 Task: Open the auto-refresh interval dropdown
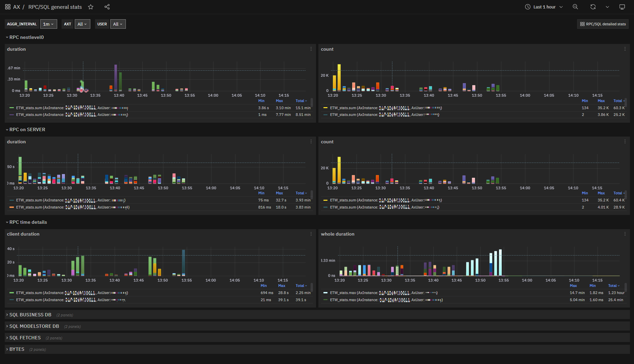(607, 7)
